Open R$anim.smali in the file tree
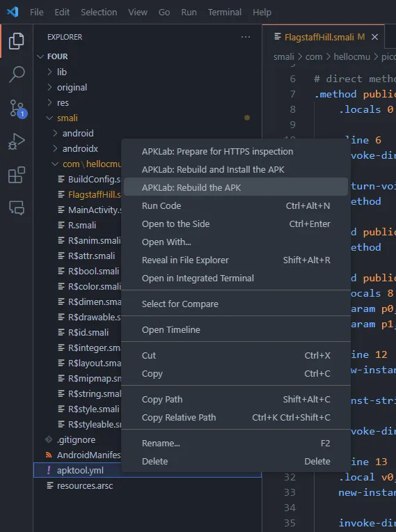The width and height of the screenshot is (396, 532). pyautogui.click(x=94, y=240)
